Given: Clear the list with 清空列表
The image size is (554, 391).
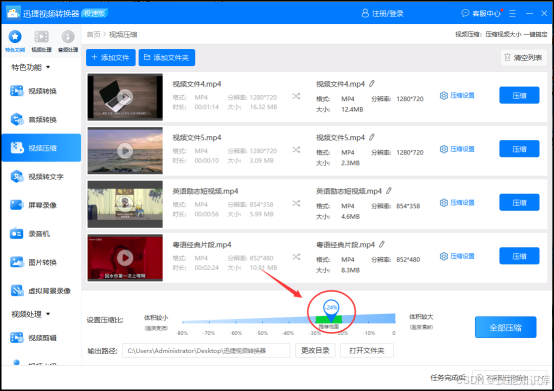Looking at the screenshot, I should 524,58.
